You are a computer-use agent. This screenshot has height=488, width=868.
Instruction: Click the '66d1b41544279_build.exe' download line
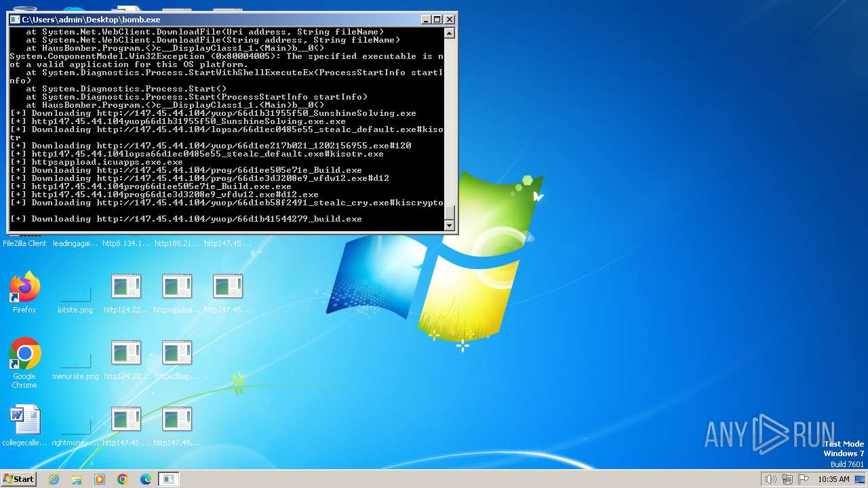coord(186,219)
